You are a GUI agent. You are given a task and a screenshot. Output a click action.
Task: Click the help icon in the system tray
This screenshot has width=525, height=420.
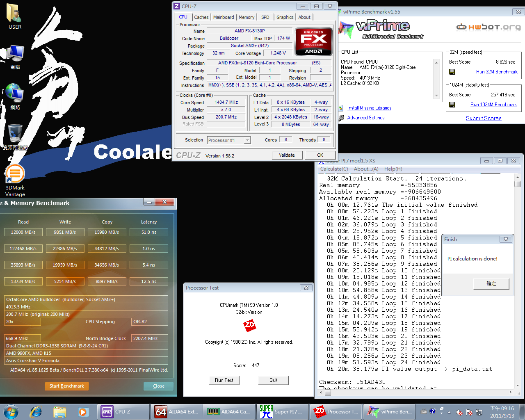point(433,411)
